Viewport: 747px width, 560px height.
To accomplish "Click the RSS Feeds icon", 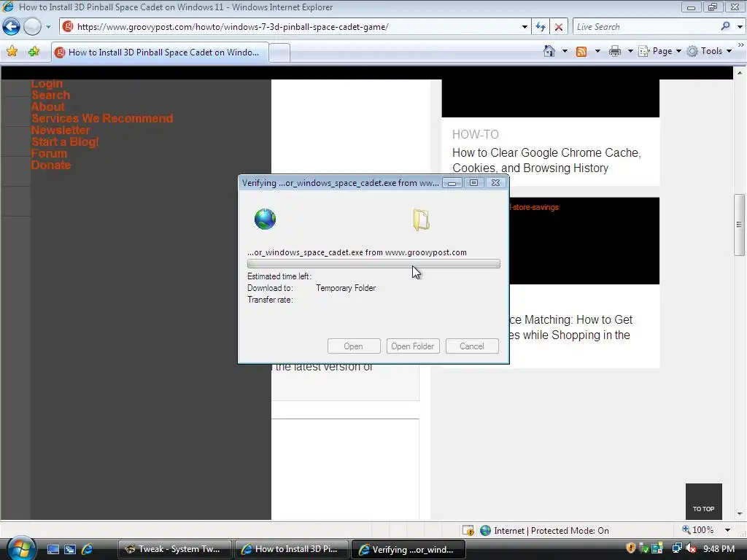I will pyautogui.click(x=581, y=52).
